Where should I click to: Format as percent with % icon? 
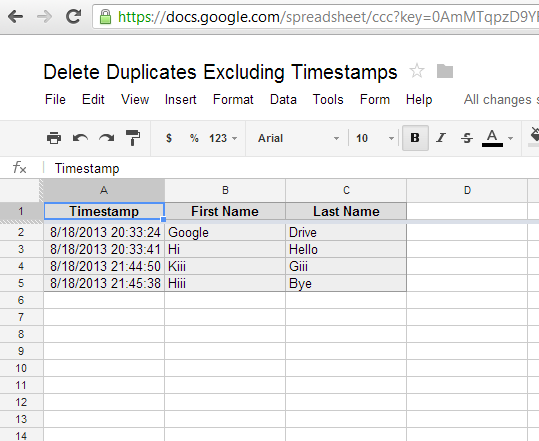[x=194, y=138]
